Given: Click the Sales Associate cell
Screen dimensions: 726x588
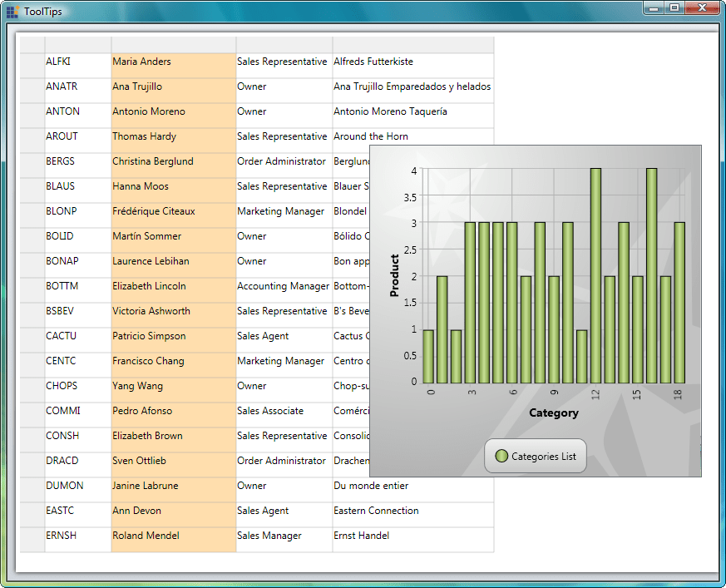Looking at the screenshot, I should 284,416.
